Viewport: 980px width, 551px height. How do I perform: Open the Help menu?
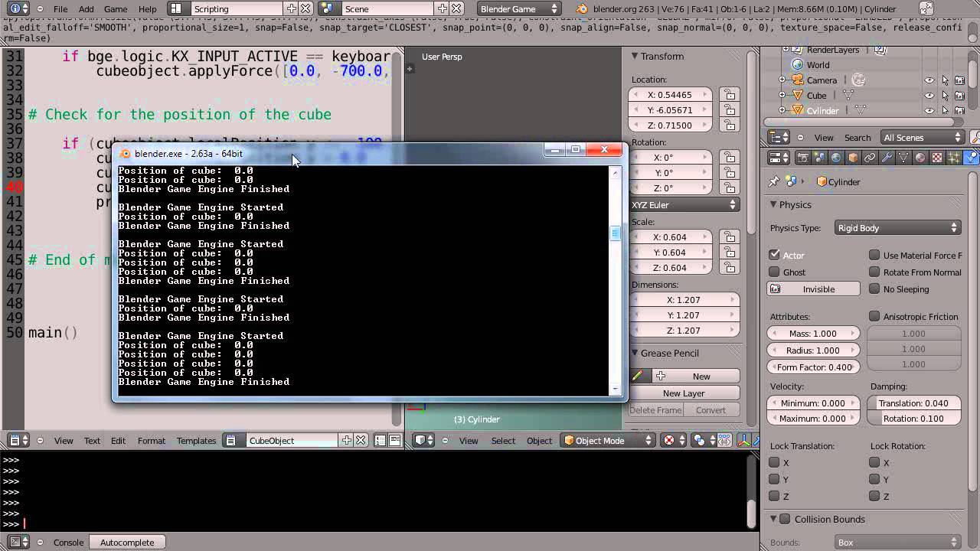tap(148, 9)
